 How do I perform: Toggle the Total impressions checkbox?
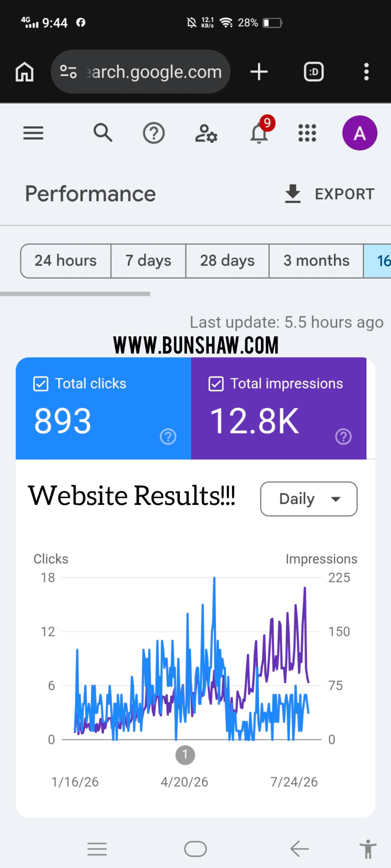(216, 384)
